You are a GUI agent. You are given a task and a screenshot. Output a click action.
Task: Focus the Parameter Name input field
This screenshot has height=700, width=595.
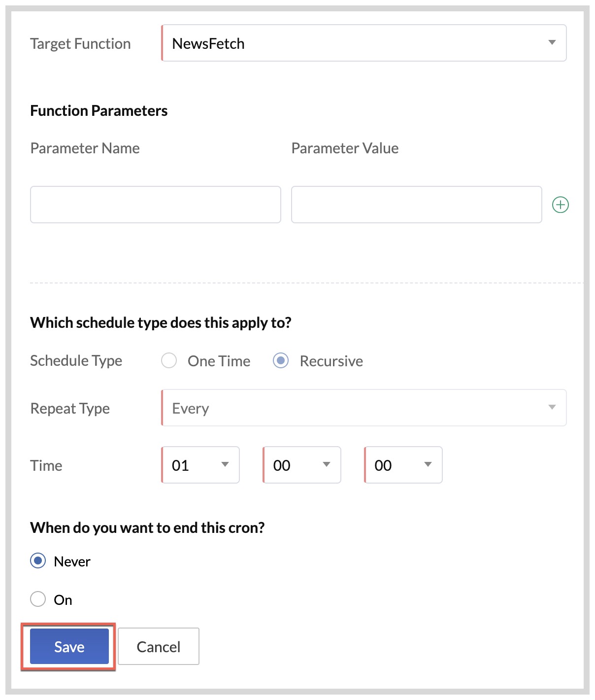[155, 205]
